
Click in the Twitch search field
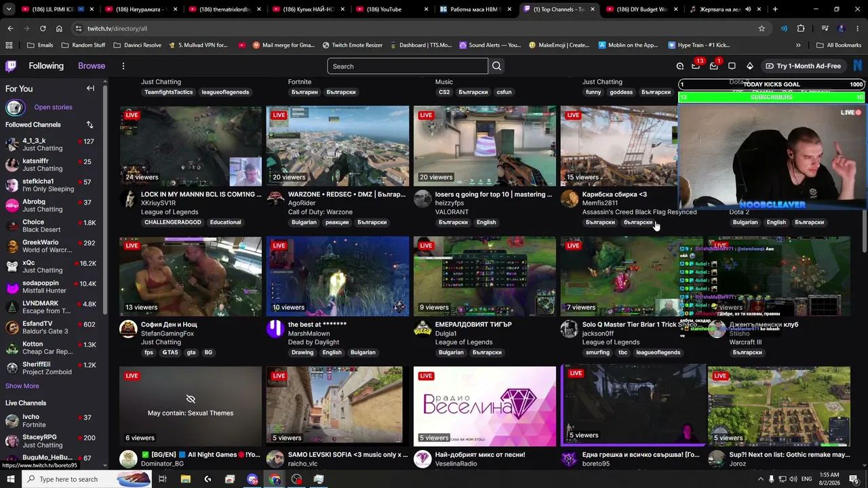click(x=408, y=66)
